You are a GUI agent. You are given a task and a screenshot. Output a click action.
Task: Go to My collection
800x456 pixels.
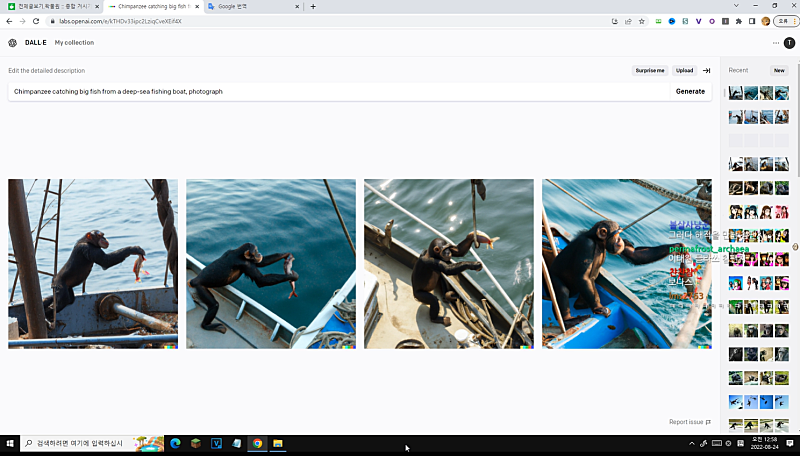pos(74,43)
